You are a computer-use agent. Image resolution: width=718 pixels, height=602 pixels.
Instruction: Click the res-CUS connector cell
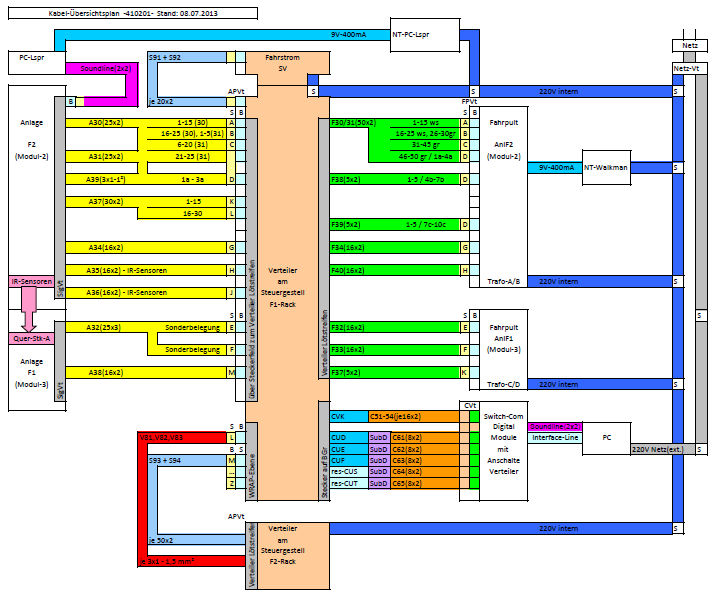(349, 472)
